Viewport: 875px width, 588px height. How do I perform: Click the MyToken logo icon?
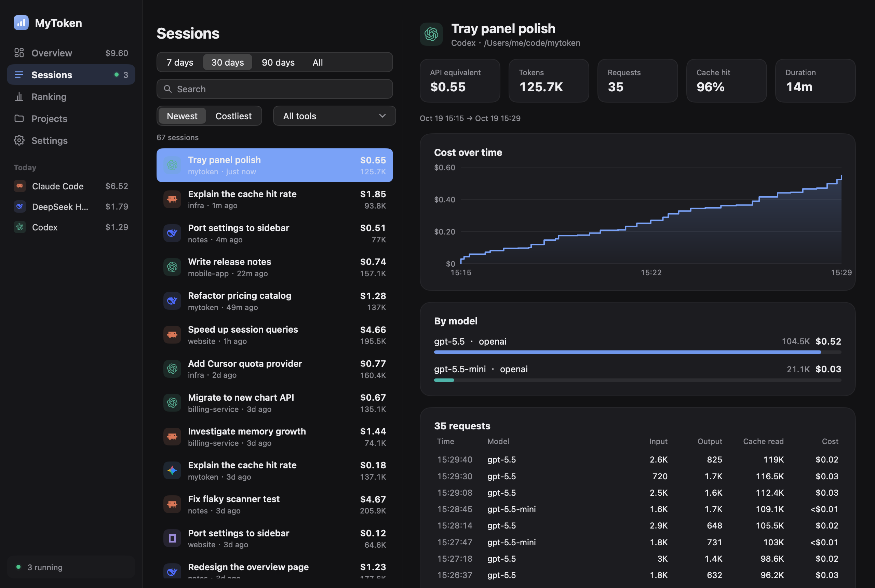(x=21, y=23)
